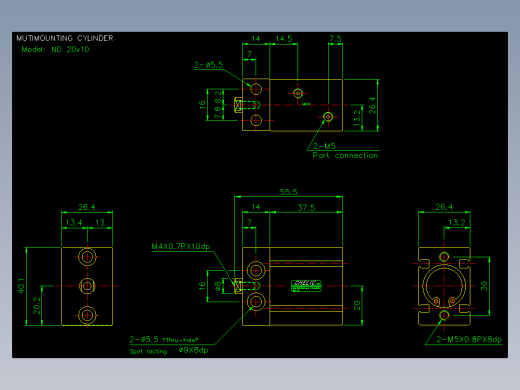Select the "2-M5X0.8PX8dp" callout
The image size is (520, 390).
pyautogui.click(x=469, y=340)
